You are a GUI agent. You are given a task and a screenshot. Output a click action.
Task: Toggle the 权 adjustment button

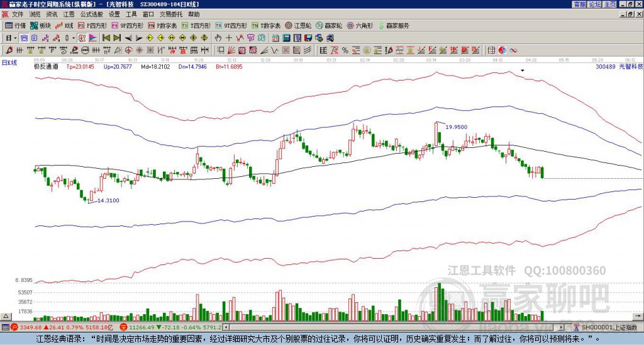pos(82,38)
